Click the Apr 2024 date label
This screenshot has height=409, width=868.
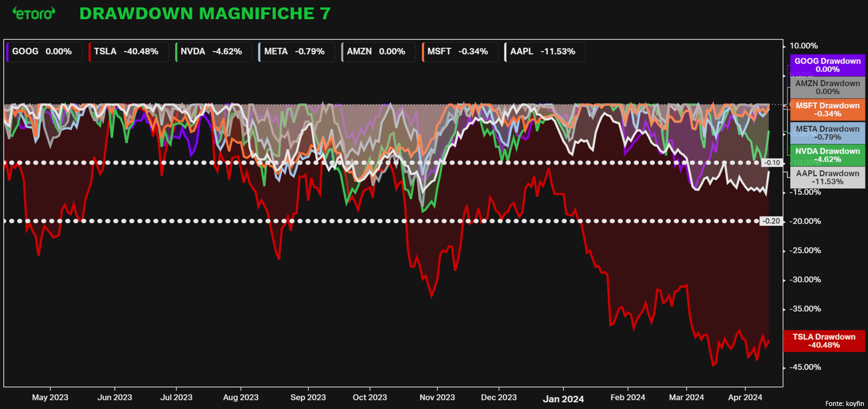745,397
